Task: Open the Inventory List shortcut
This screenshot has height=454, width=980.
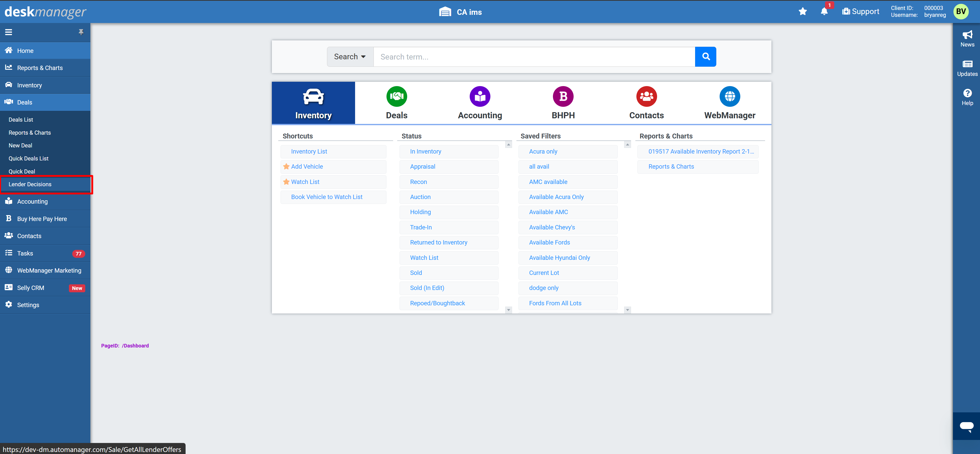Action: click(x=334, y=152)
